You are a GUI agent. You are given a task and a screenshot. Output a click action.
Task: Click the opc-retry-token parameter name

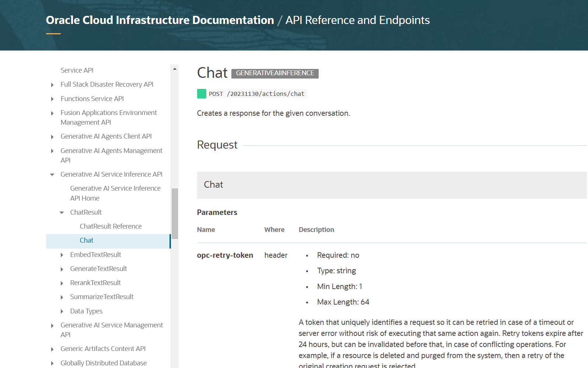point(225,255)
